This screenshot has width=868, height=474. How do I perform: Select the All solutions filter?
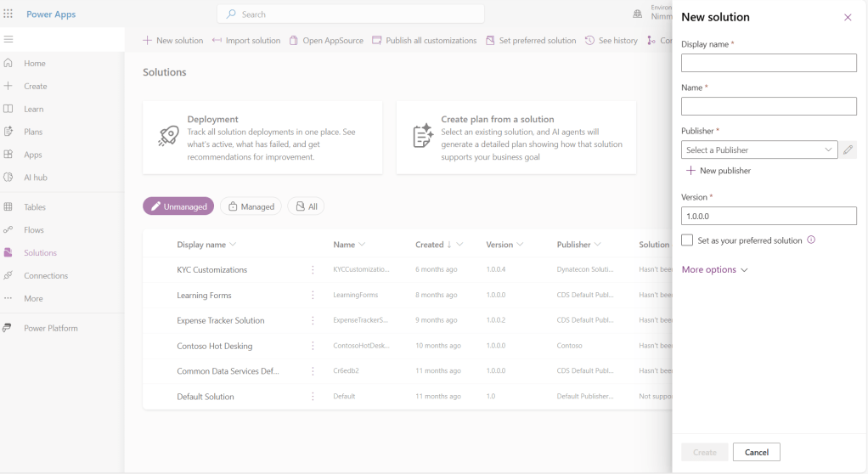[306, 206]
